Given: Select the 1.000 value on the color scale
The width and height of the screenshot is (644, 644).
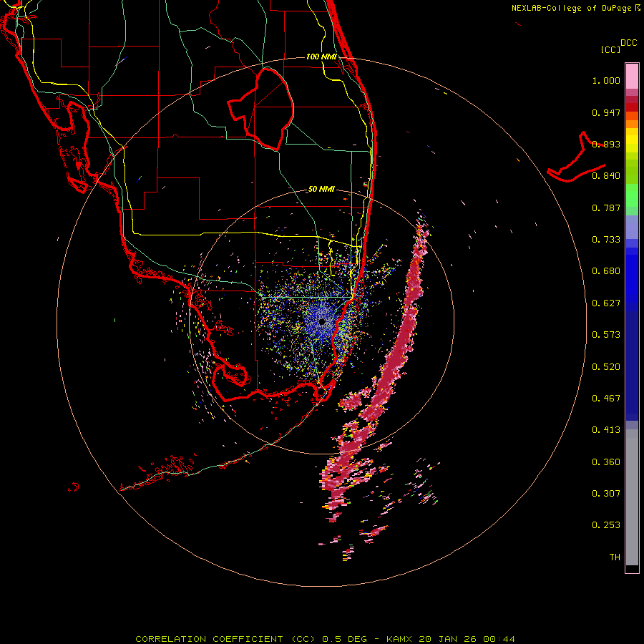Looking at the screenshot, I should coord(606,80).
